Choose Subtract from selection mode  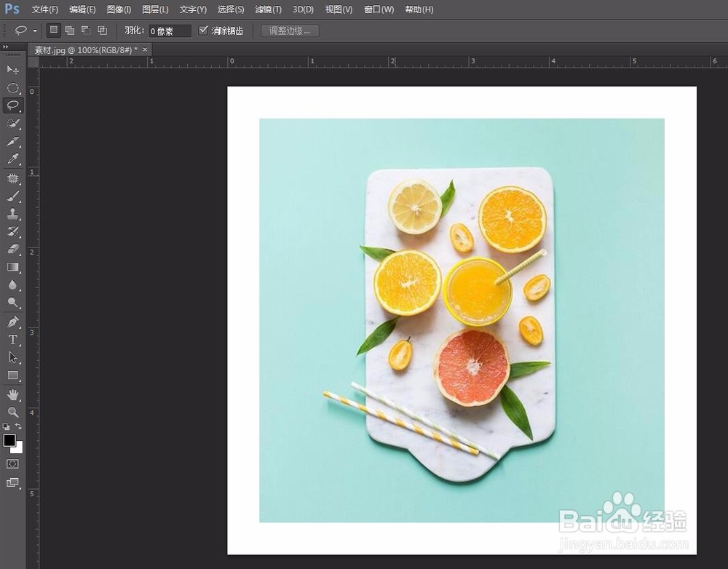pyautogui.click(x=86, y=31)
